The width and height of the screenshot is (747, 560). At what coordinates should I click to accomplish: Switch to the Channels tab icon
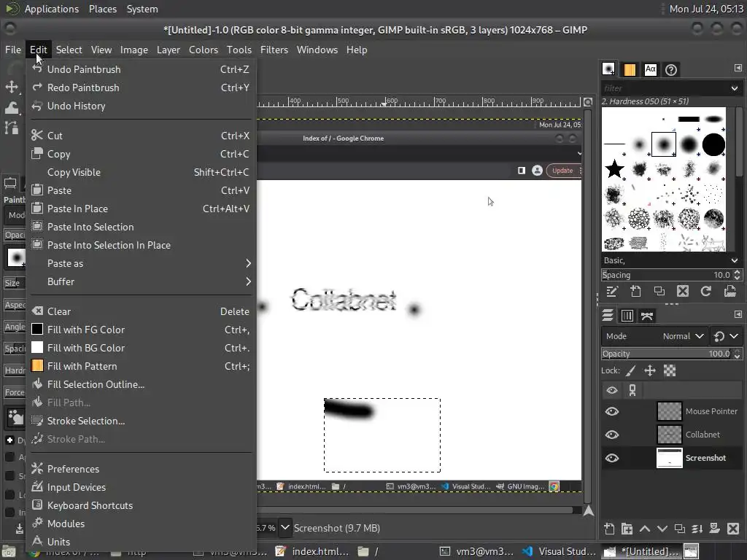coord(627,315)
